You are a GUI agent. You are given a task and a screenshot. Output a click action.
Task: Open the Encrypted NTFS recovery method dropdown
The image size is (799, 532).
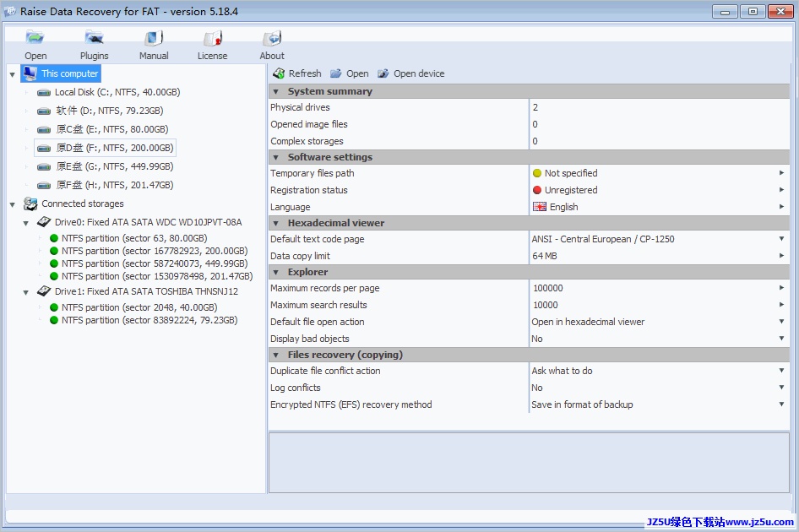click(x=781, y=404)
